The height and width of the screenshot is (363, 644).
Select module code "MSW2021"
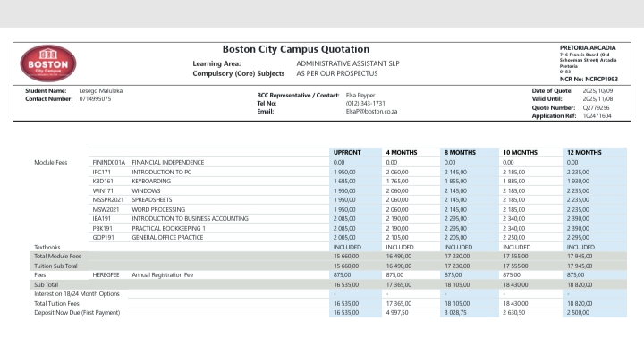click(106, 210)
